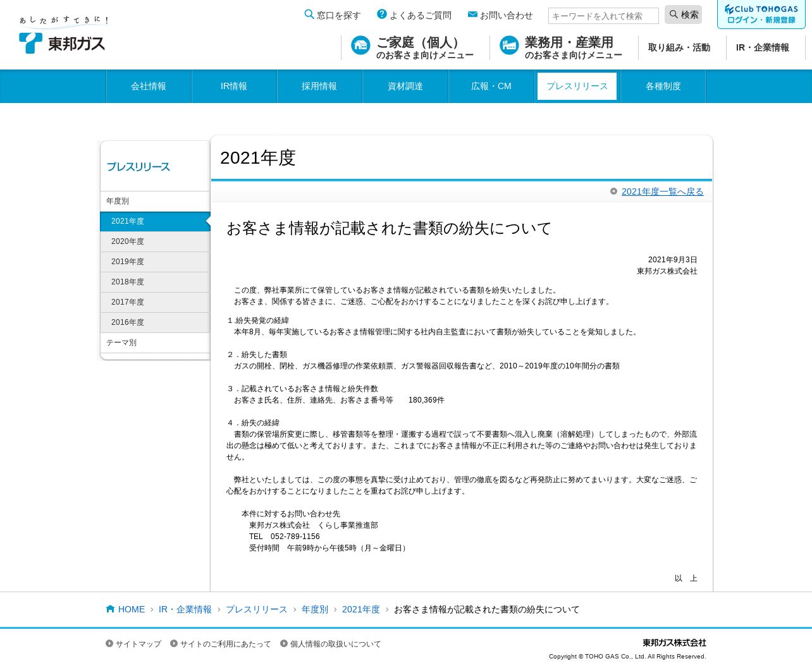Open 取り組み・活動 menu
This screenshot has height=668, width=812.
[x=679, y=47]
